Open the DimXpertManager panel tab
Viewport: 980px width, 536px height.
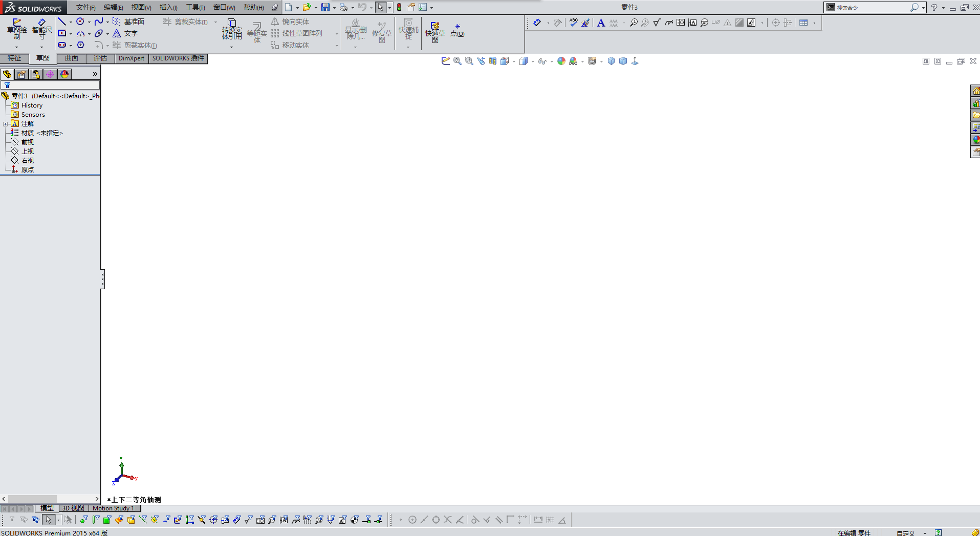click(x=50, y=74)
